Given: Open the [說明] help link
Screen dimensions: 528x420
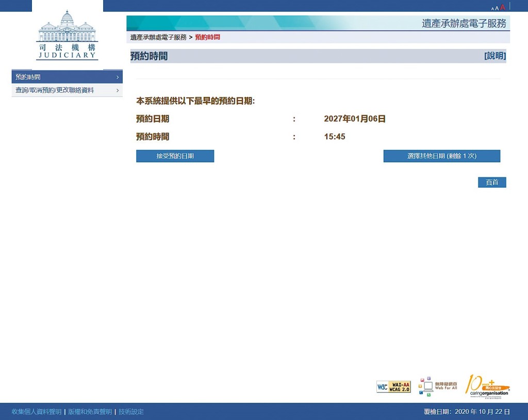Looking at the screenshot, I should coord(495,56).
